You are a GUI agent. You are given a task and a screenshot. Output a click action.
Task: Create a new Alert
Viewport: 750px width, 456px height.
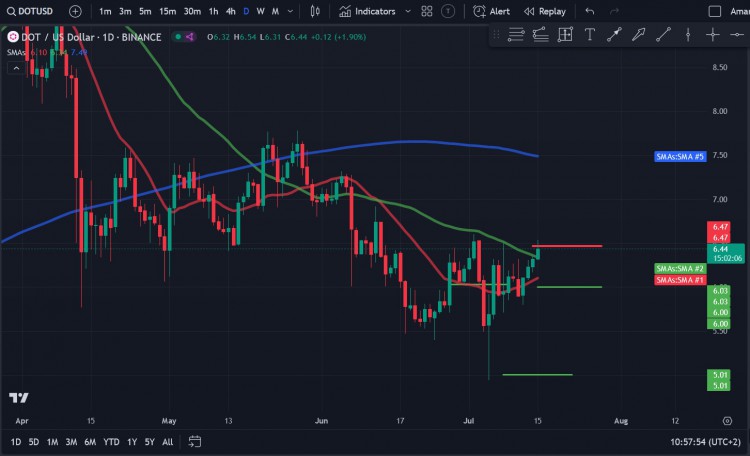click(491, 11)
